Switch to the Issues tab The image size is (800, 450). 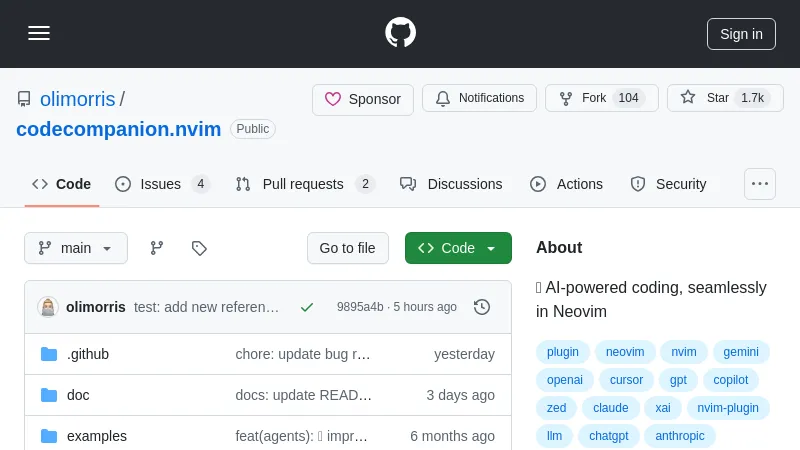pos(162,184)
